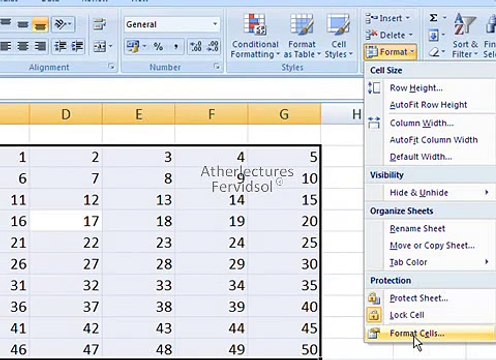Select cell containing 41

click(15, 328)
